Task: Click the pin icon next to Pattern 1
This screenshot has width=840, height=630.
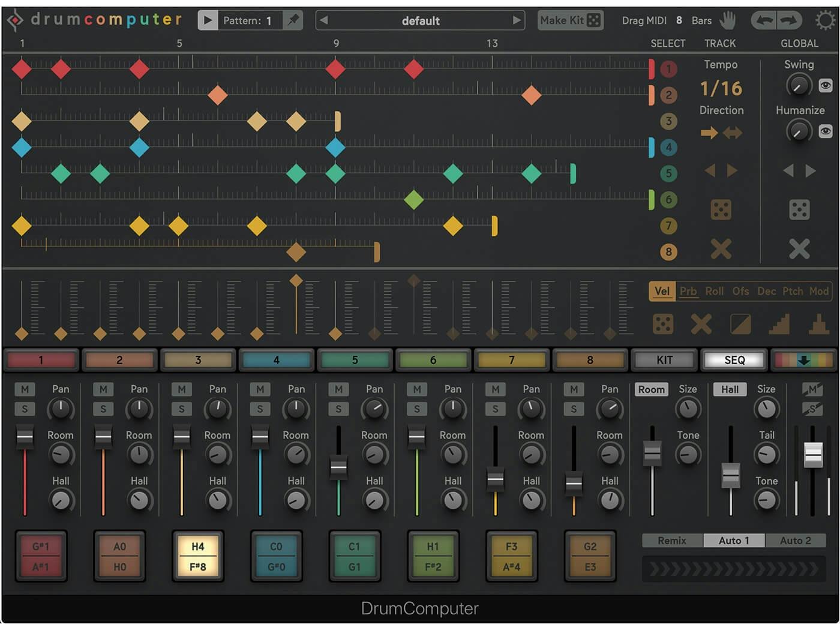Action: point(293,19)
